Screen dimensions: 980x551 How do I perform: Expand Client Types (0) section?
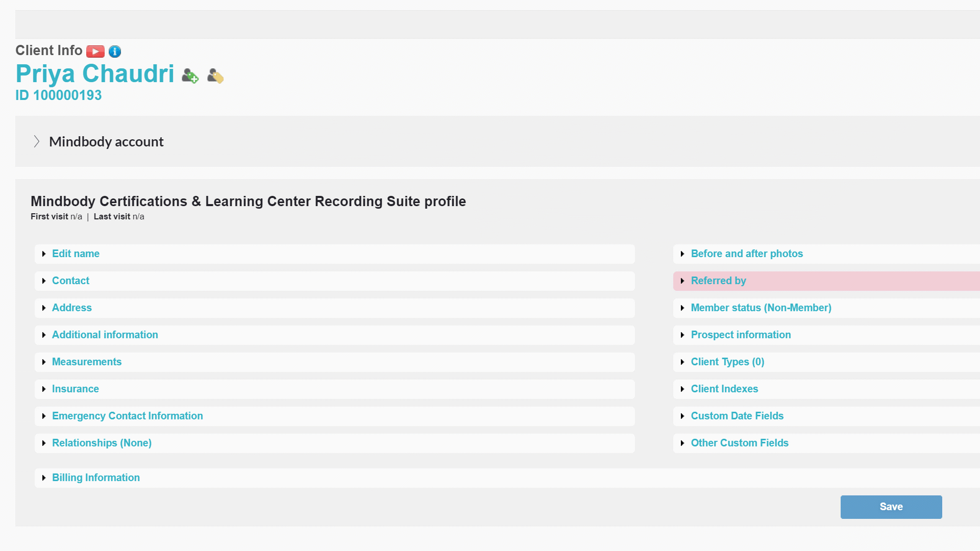click(x=827, y=362)
